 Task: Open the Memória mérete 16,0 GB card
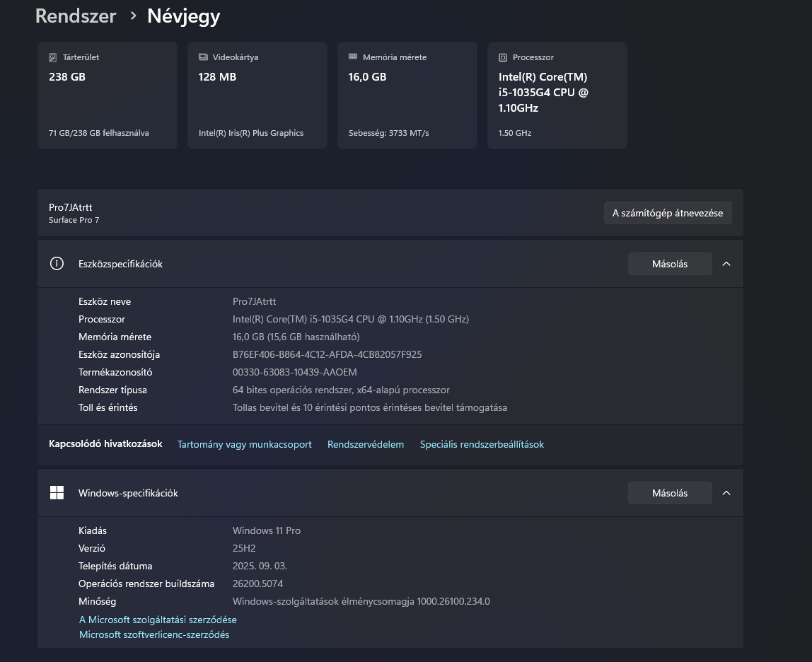point(407,95)
